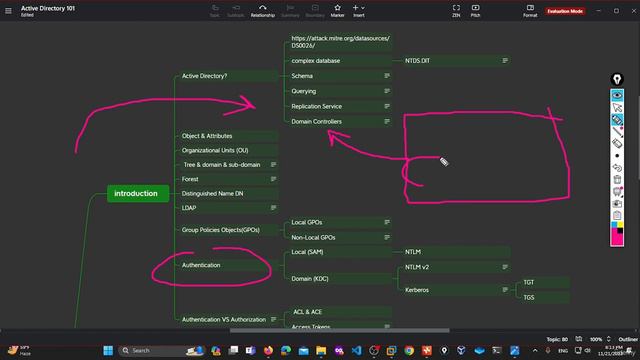Image resolution: width=640 pixels, height=360 pixels.
Task: Select the line pen annotation tool
Action: click(x=617, y=131)
